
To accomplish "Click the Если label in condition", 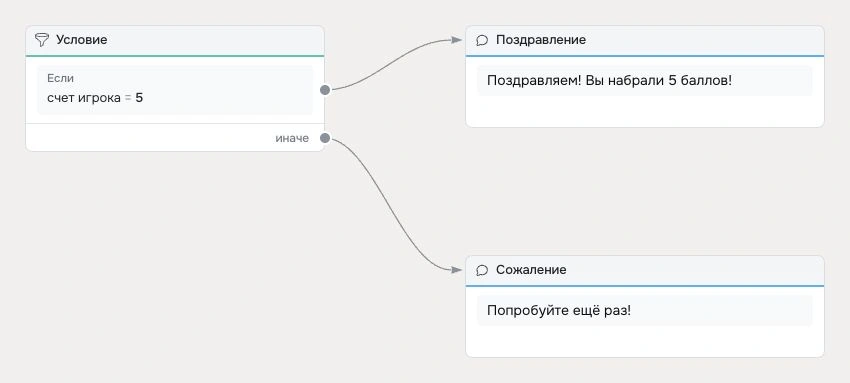I will [x=60, y=78].
